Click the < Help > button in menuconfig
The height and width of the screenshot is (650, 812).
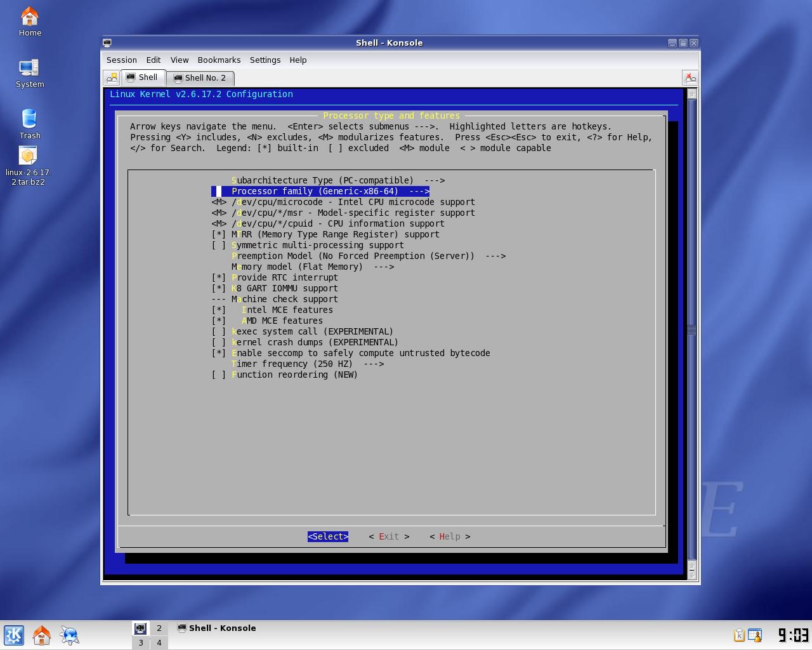point(450,536)
